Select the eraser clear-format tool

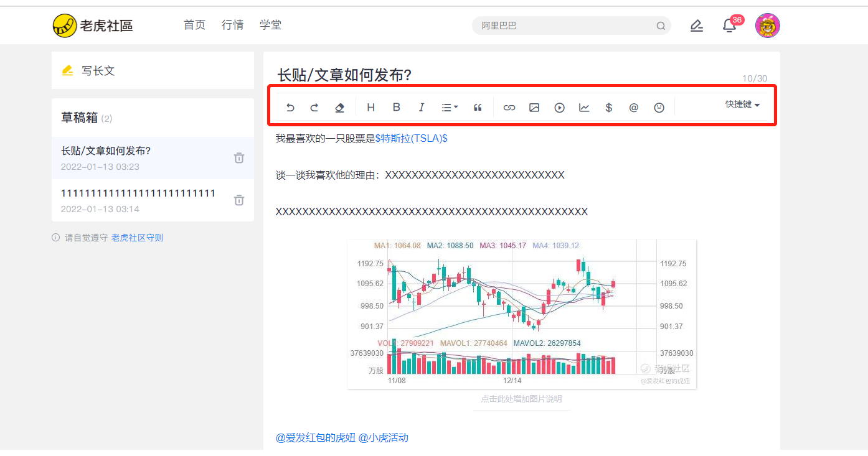tap(339, 108)
